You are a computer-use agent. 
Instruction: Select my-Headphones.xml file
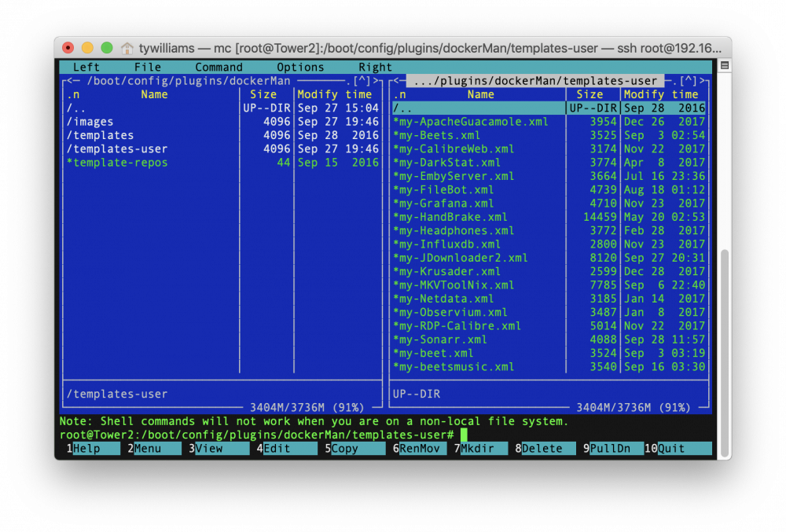click(x=549, y=230)
